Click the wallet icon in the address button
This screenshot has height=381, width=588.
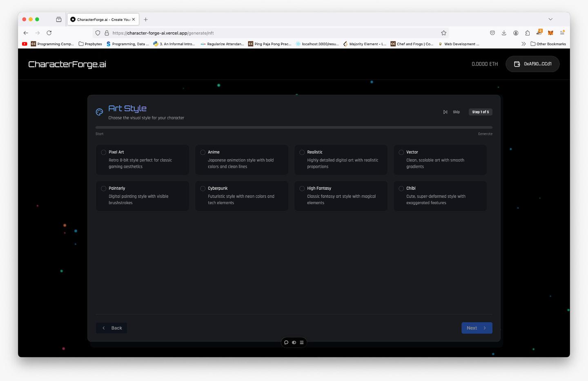coord(517,64)
